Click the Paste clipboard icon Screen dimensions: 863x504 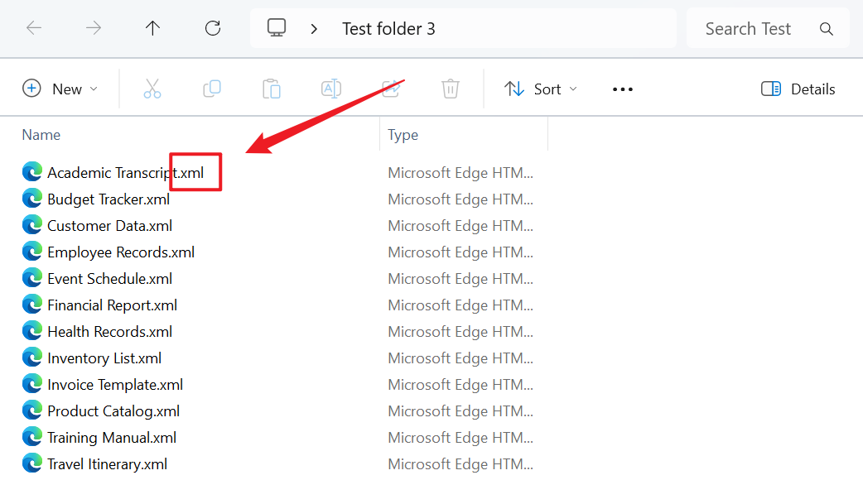[x=272, y=89]
